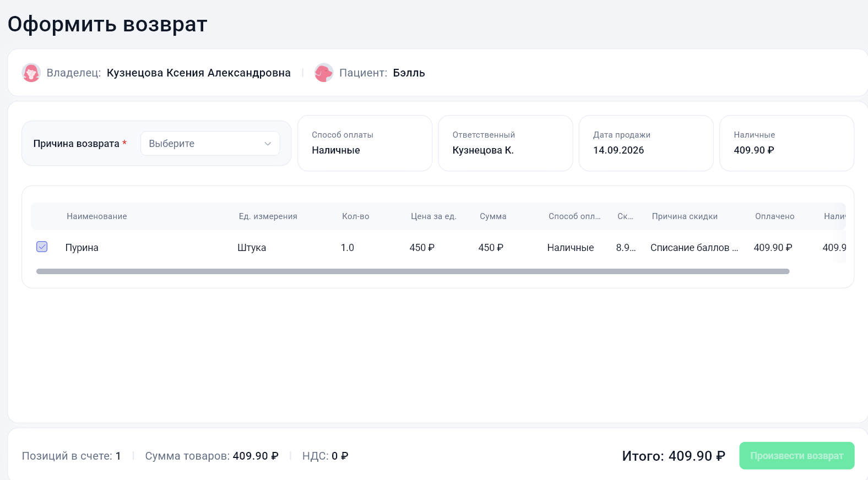Click the Списание баллов discount reason cell
Image resolution: width=868 pixels, height=480 pixels.
(694, 248)
